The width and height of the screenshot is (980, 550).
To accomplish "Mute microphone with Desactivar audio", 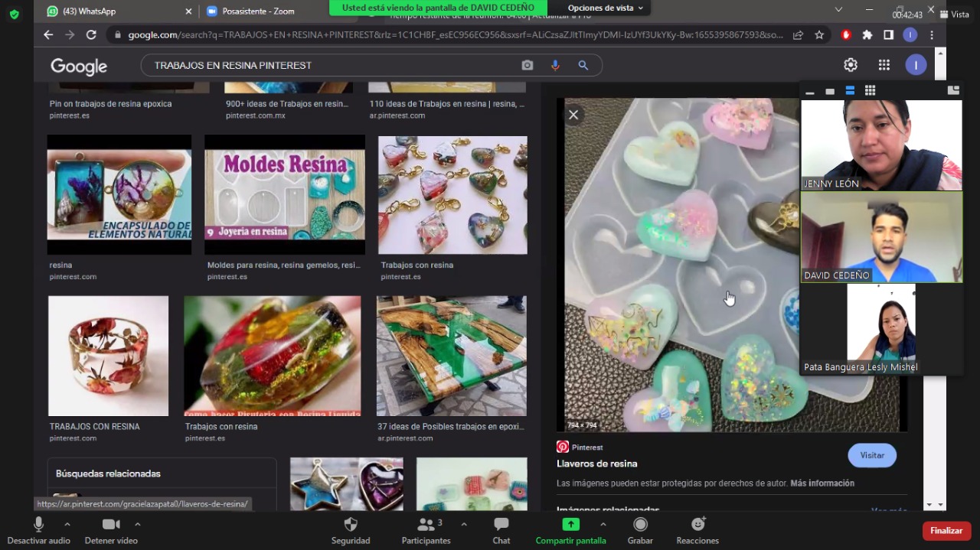I will pyautogui.click(x=38, y=525).
